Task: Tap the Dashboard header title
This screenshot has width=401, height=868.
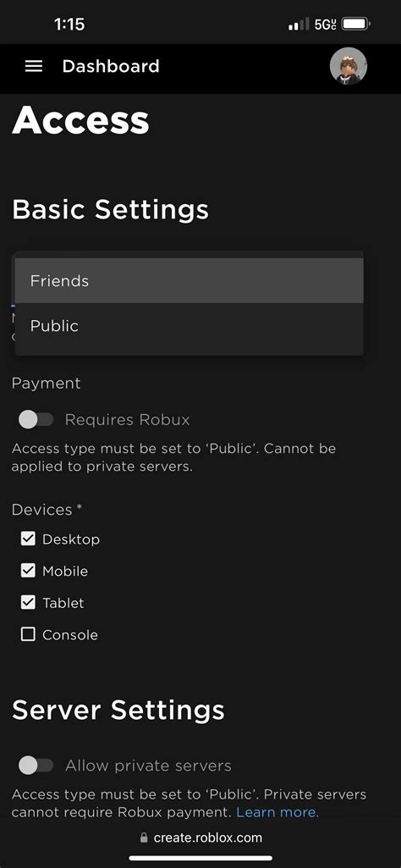Action: pyautogui.click(x=111, y=66)
